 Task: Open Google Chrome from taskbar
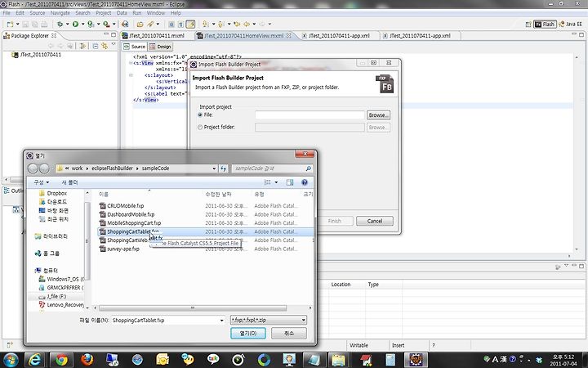point(61,360)
